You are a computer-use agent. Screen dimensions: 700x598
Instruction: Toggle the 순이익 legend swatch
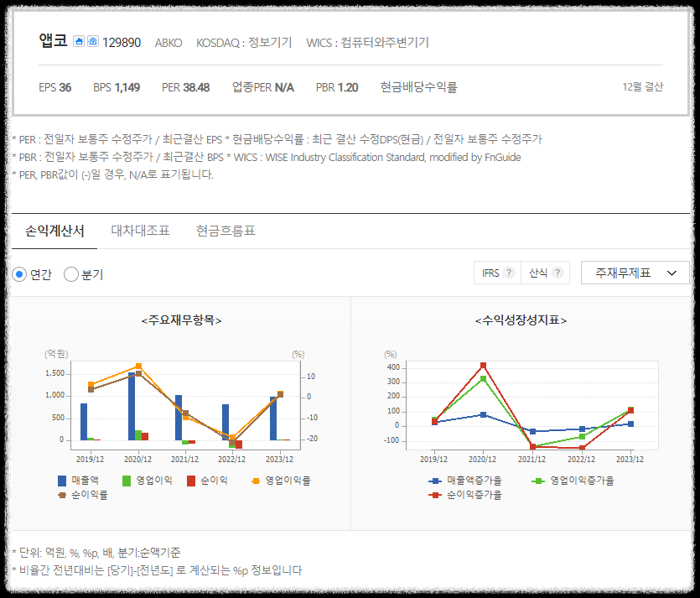[x=191, y=481]
